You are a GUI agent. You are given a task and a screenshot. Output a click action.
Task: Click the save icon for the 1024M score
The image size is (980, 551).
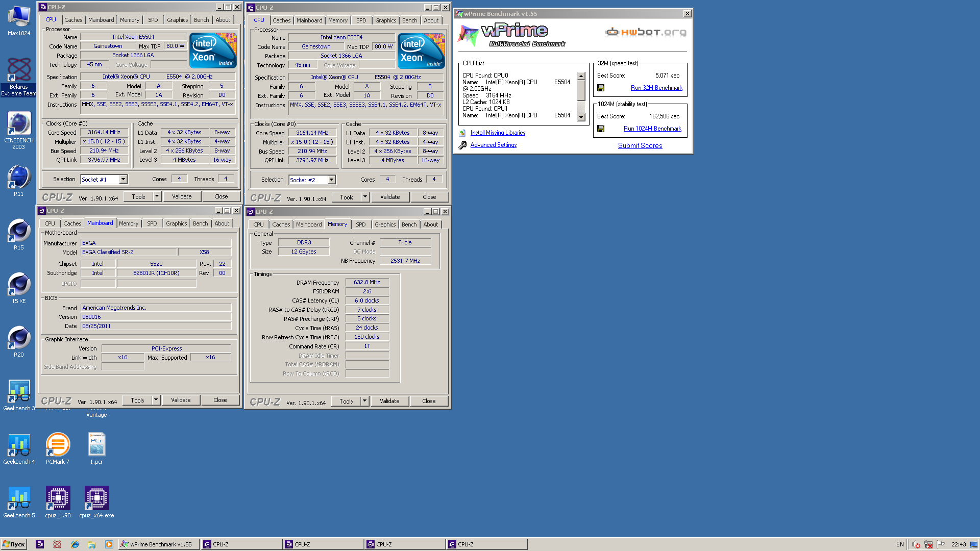point(601,129)
